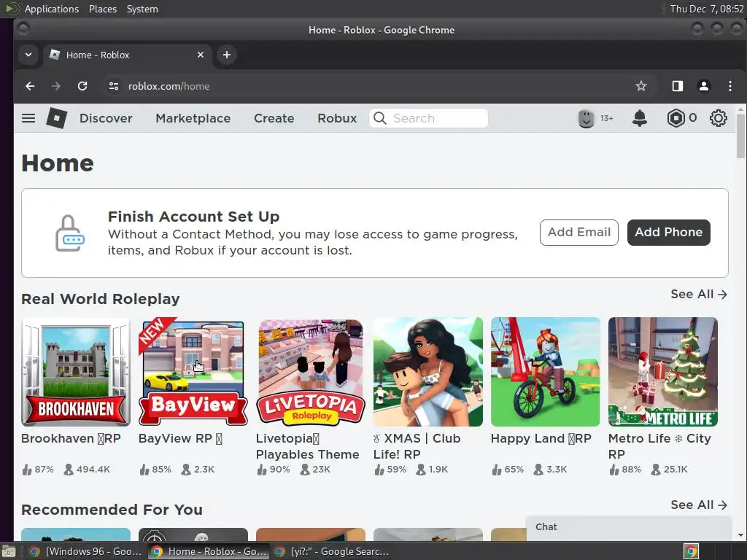Go forward with the browser arrow
Screen dimensions: 747x560
click(55, 86)
